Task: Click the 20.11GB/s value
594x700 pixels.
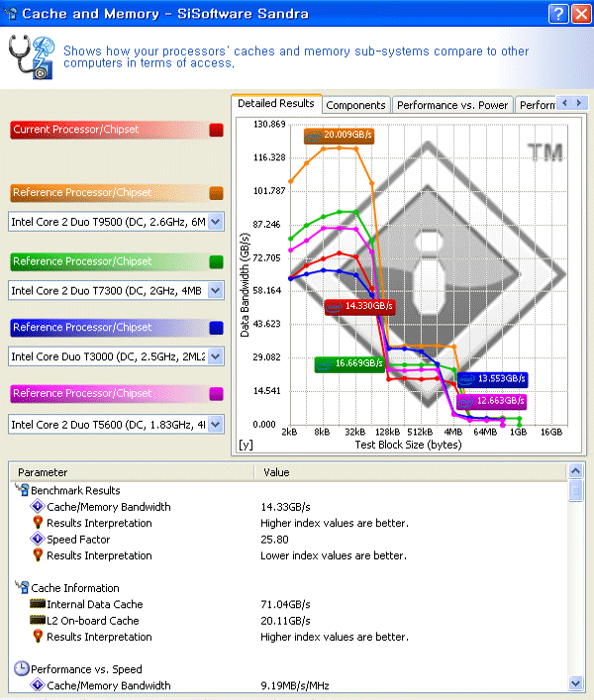Action: coord(286,621)
